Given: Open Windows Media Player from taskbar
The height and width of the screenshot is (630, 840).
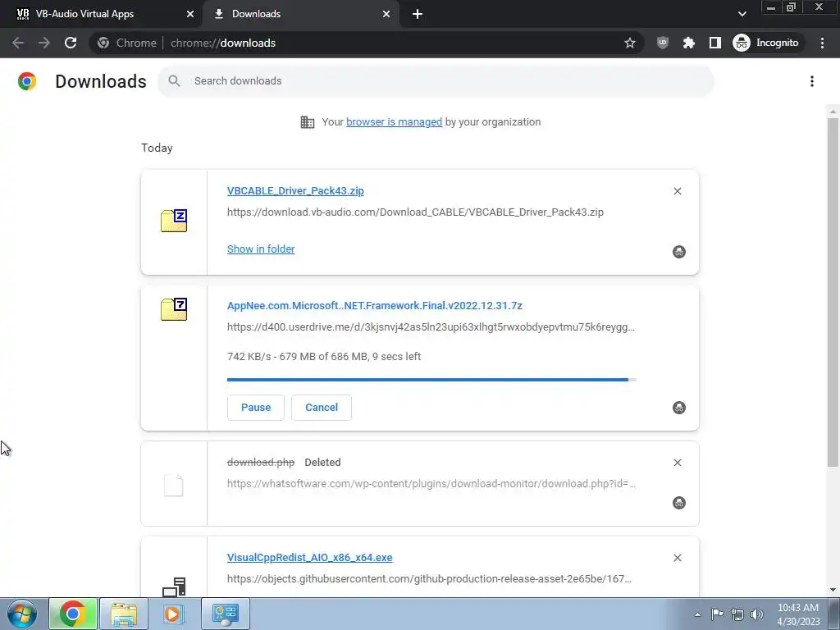Looking at the screenshot, I should coord(172,614).
